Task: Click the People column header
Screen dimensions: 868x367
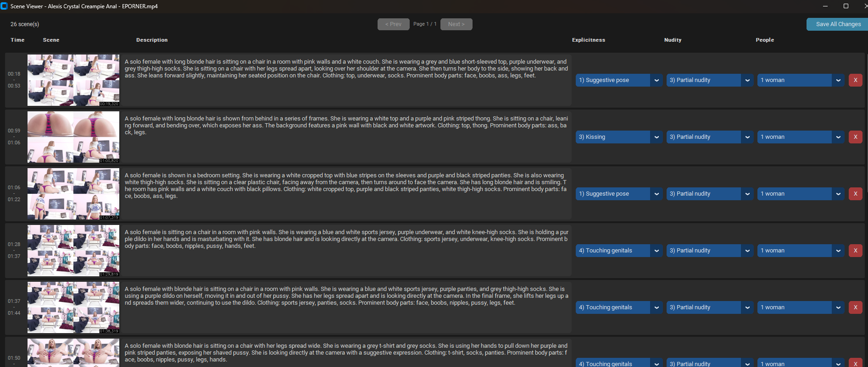Action: click(x=765, y=40)
